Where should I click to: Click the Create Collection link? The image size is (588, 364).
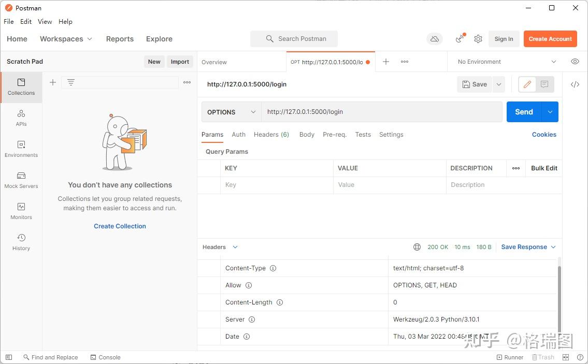120,226
